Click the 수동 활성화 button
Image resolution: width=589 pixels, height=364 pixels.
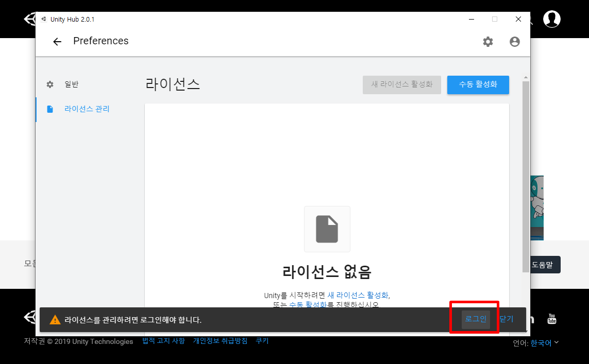[x=478, y=85]
